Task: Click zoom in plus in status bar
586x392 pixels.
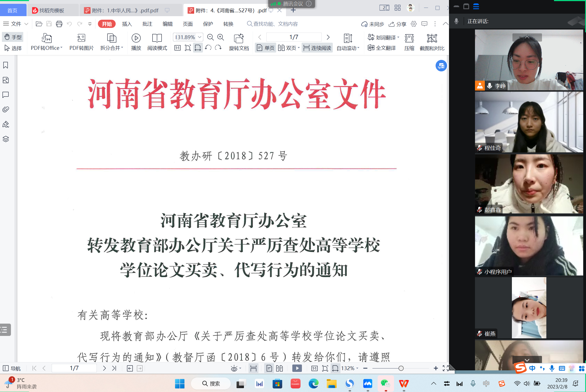Action: coord(436,368)
